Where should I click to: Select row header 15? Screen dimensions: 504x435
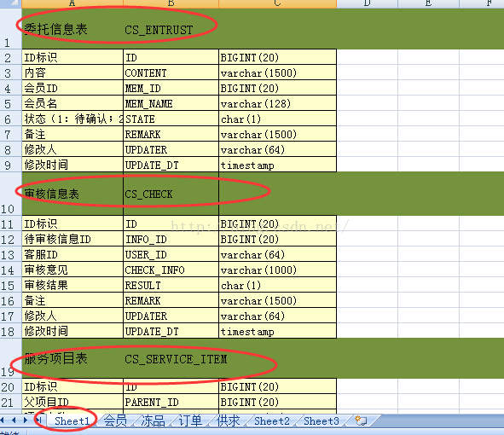(11, 285)
